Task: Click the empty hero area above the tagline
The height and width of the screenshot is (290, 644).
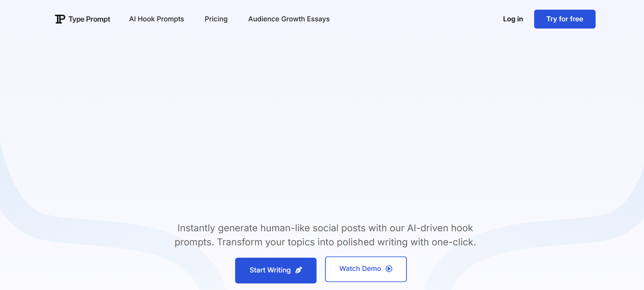Action: (x=322, y=121)
